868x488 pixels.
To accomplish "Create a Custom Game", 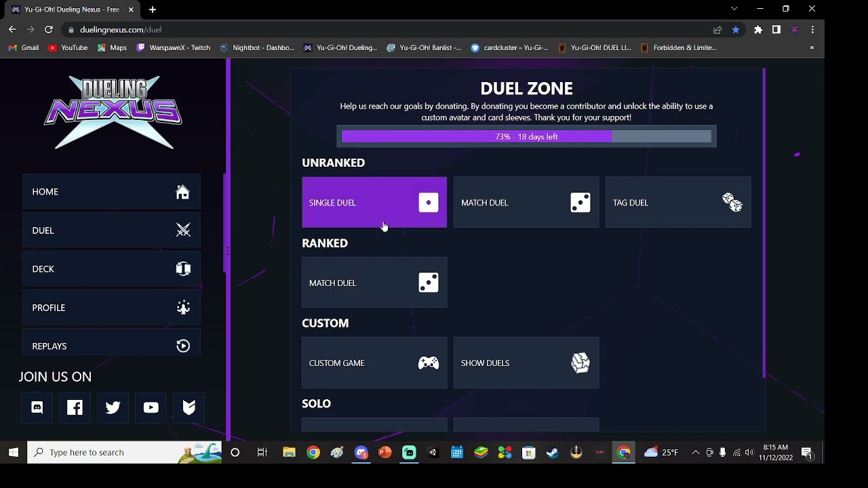I will coord(374,363).
